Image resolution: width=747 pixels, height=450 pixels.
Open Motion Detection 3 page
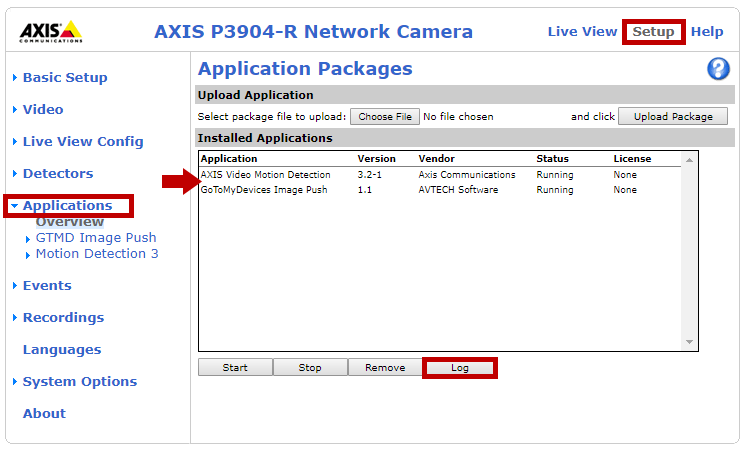click(x=97, y=254)
